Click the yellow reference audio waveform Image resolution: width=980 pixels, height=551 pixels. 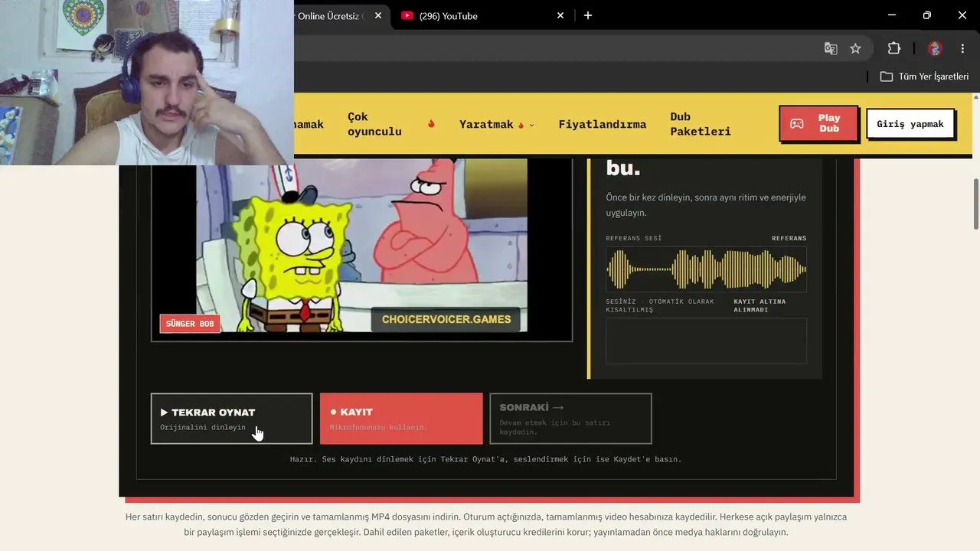[706, 269]
